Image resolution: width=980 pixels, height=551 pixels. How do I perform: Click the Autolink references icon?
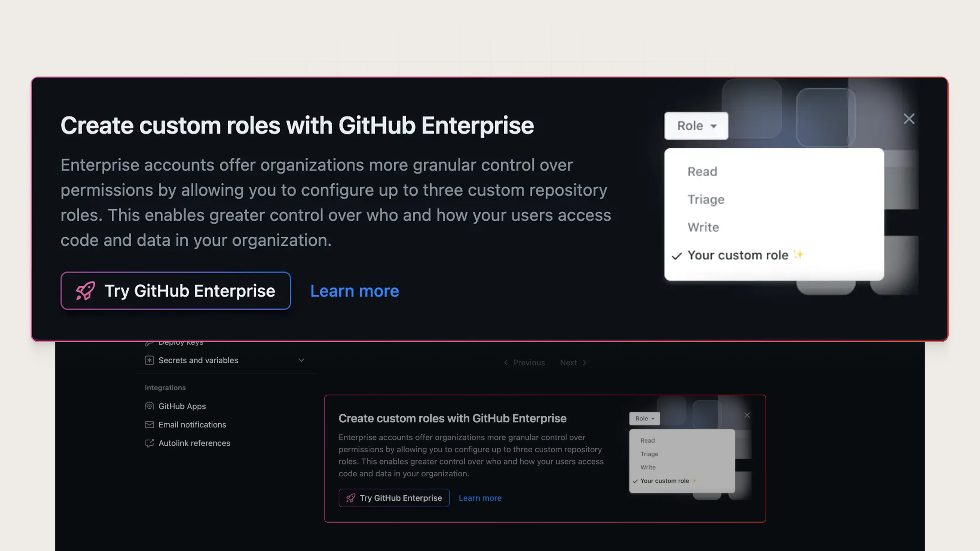coord(149,443)
